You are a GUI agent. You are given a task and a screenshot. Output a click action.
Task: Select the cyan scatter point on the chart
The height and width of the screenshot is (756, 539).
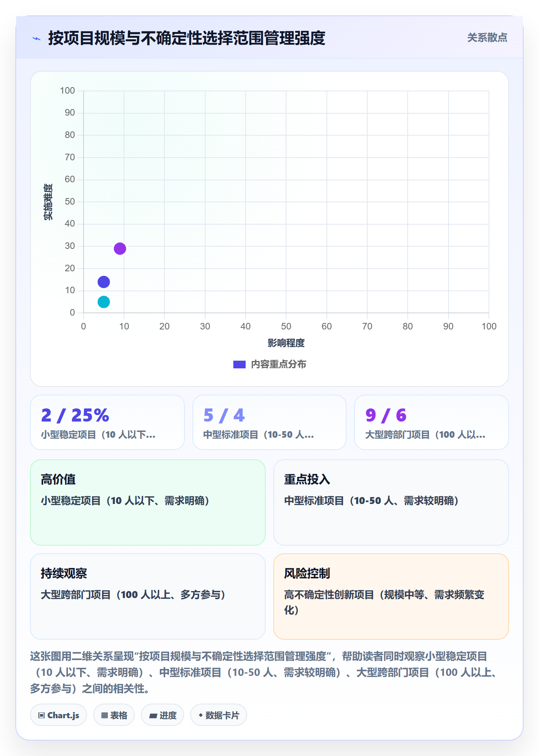[x=104, y=302]
